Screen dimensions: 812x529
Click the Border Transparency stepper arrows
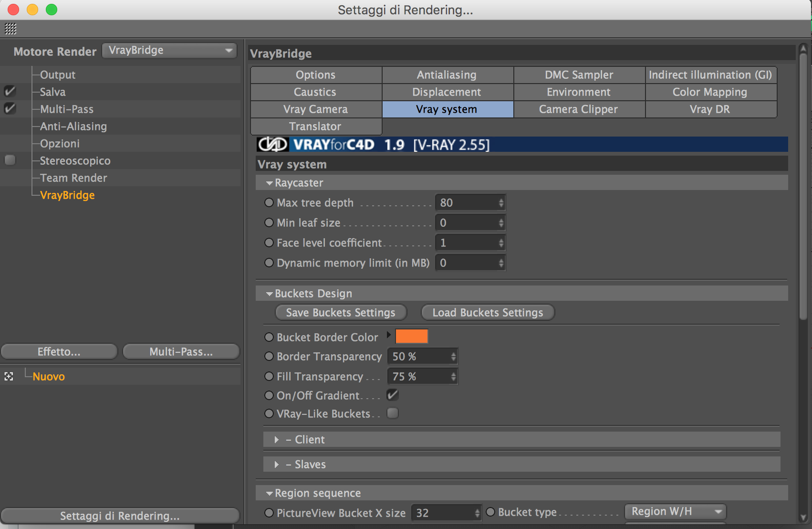point(453,356)
